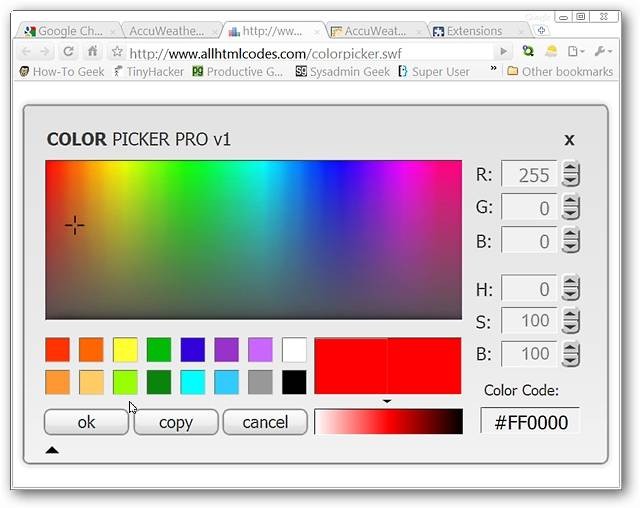The image size is (640, 508).
Task: Open the Other bookmarks folder
Action: click(560, 71)
